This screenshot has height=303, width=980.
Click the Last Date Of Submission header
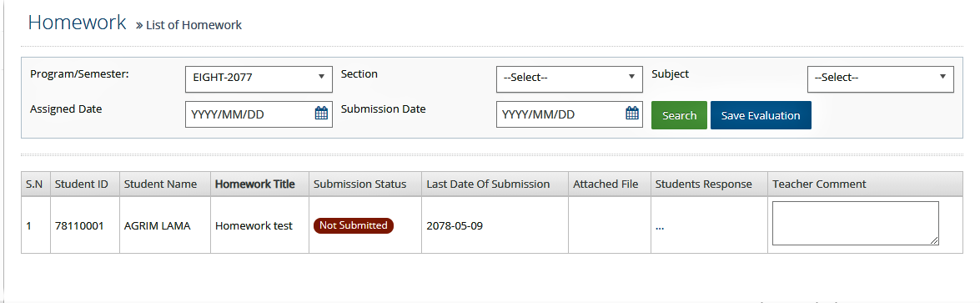click(x=488, y=184)
